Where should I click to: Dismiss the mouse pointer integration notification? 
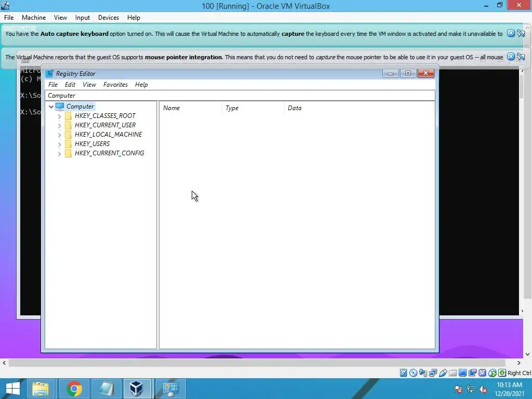tap(511, 57)
